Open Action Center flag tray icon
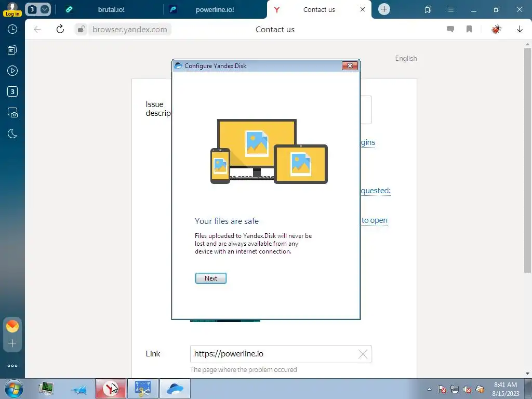The height and width of the screenshot is (399, 532). (x=442, y=389)
